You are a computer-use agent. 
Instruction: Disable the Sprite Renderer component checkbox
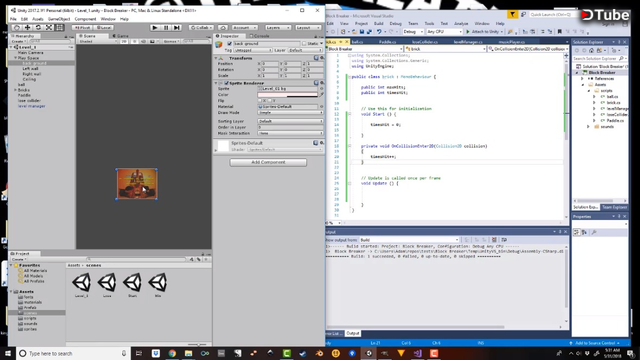[227, 83]
